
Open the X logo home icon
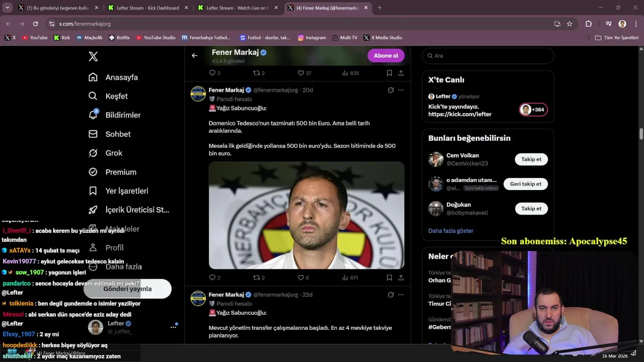pyautogui.click(x=93, y=56)
